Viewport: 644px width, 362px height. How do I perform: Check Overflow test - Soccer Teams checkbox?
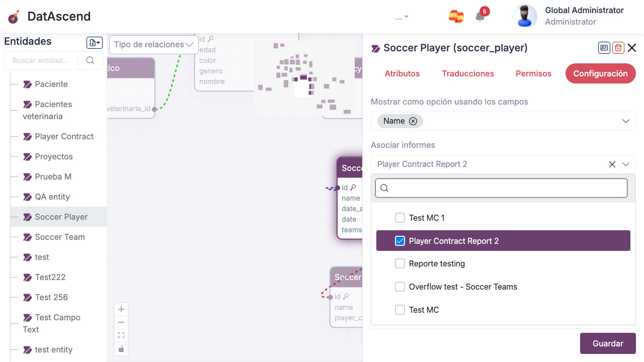click(400, 287)
